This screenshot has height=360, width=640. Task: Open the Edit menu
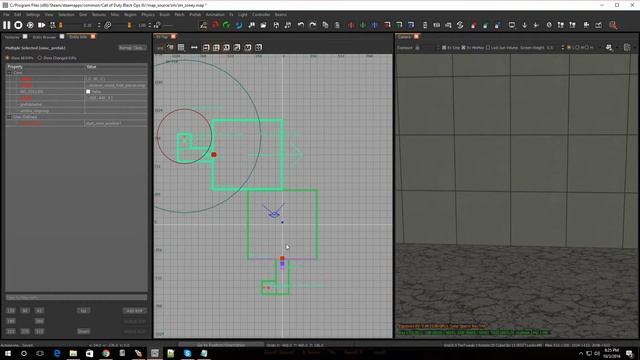click(18, 14)
